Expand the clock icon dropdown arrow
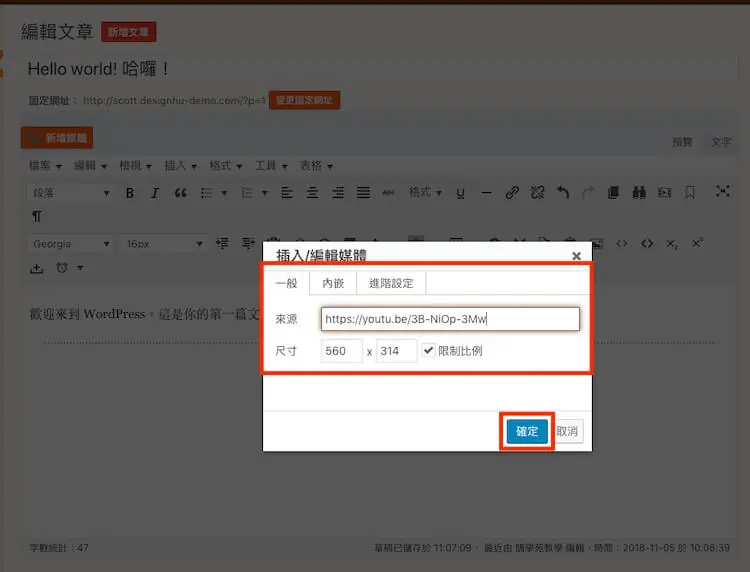This screenshot has height=572, width=750. tap(80, 268)
